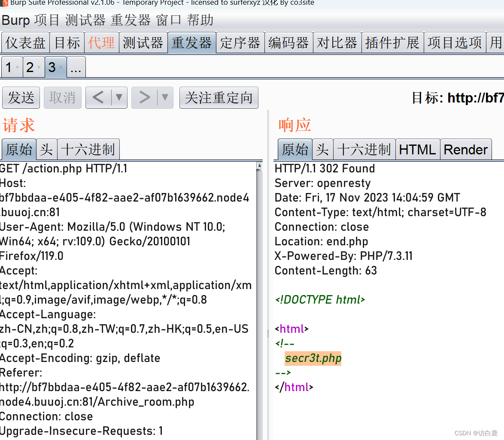
Task: Switch to the 项目选项 tab
Action: click(x=455, y=43)
